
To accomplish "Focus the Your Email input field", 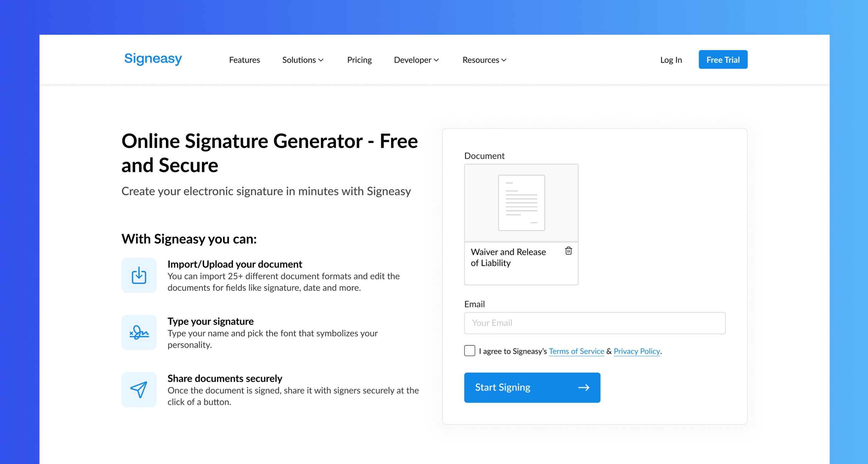I will pos(594,323).
